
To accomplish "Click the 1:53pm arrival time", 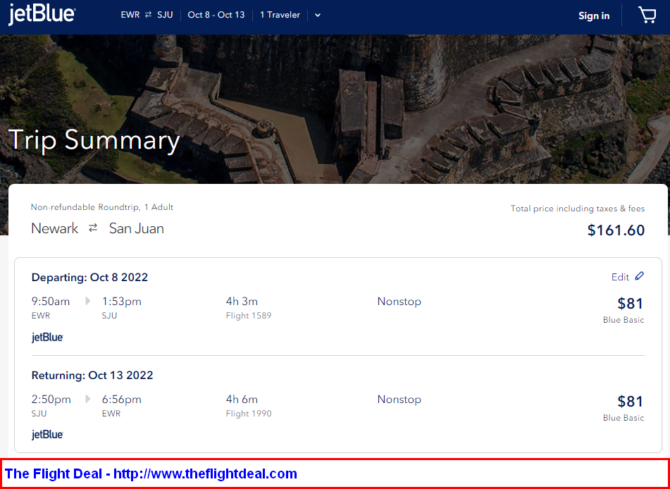I will [x=121, y=301].
